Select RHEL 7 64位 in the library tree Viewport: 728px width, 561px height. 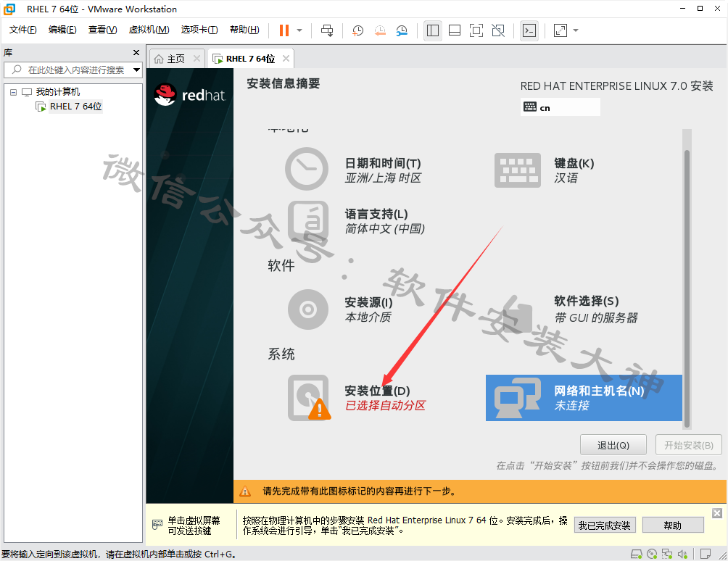coord(75,107)
